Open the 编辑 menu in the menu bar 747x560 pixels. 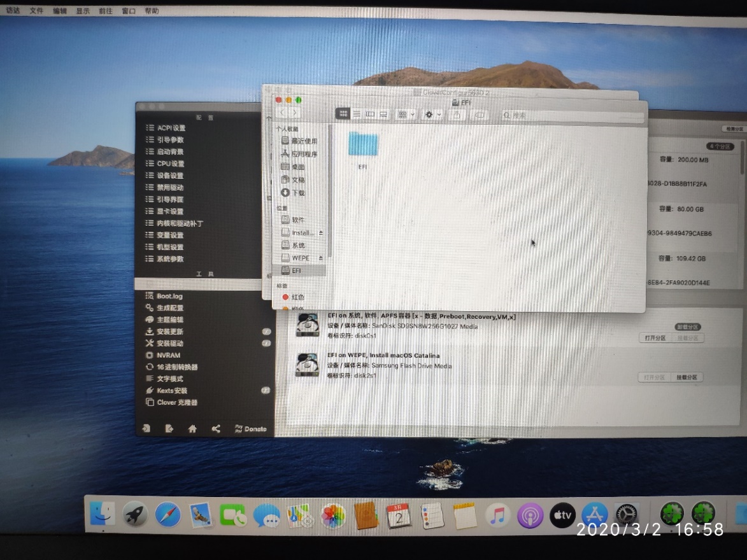60,10
